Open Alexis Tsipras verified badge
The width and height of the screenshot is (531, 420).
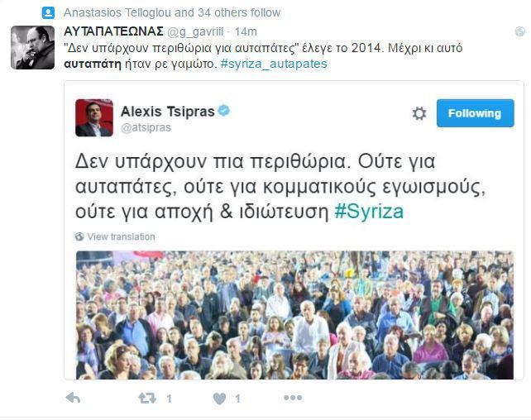pos(224,111)
